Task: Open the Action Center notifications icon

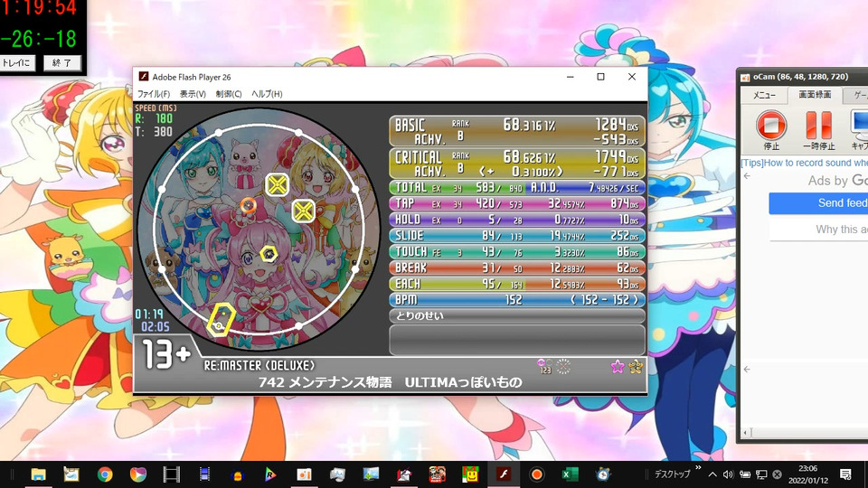Action: 845,474
